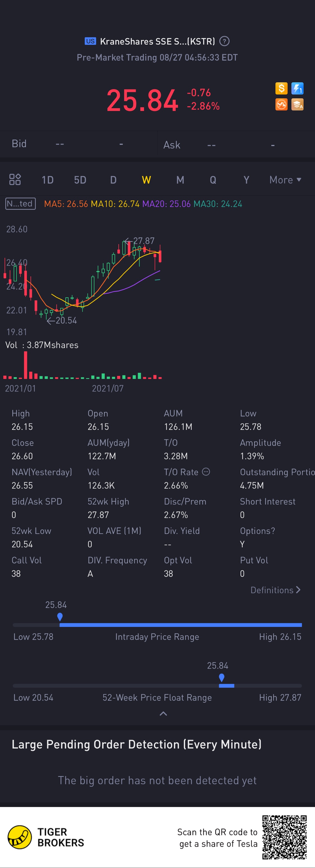This screenshot has width=315, height=868.
Task: Tap the orange no-short-selling badge
Action: click(281, 105)
